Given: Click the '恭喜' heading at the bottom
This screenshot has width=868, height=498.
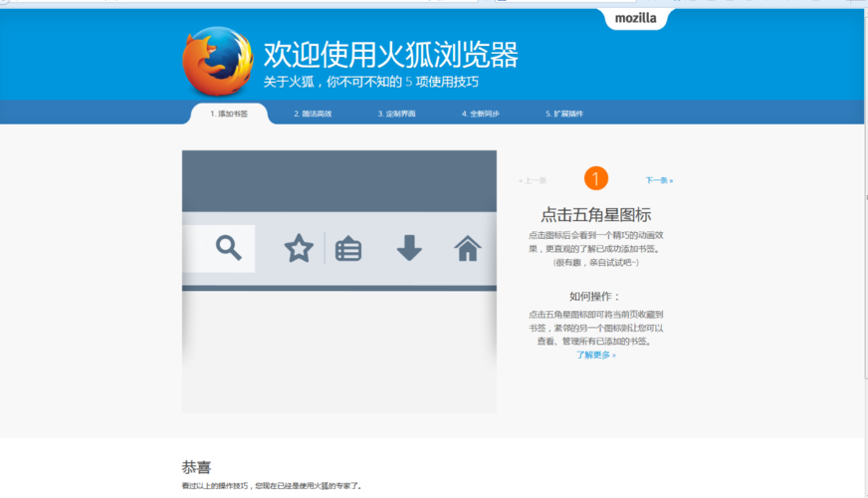Looking at the screenshot, I should pyautogui.click(x=196, y=467).
